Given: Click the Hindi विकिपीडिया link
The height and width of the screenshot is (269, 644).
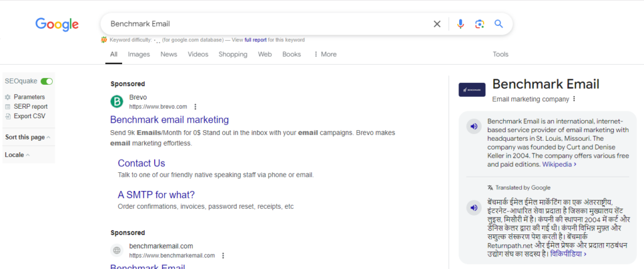Looking at the screenshot, I should pos(569,254).
